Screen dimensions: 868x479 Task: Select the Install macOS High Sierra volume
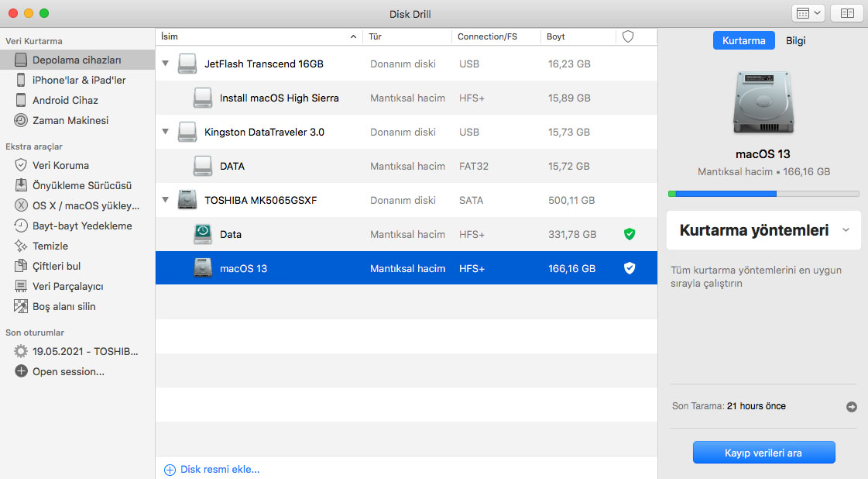(279, 98)
